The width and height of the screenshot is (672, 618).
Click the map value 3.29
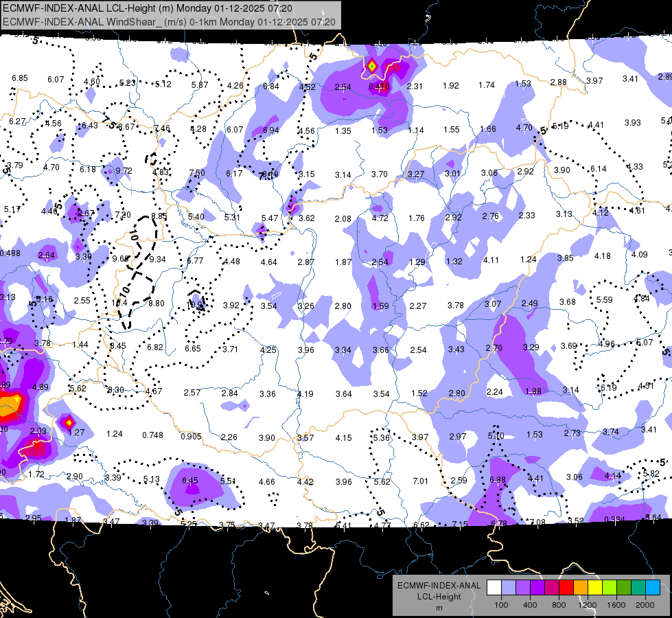click(531, 347)
